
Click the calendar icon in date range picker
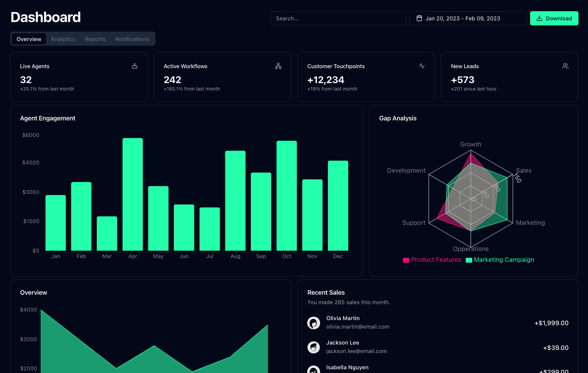point(419,18)
